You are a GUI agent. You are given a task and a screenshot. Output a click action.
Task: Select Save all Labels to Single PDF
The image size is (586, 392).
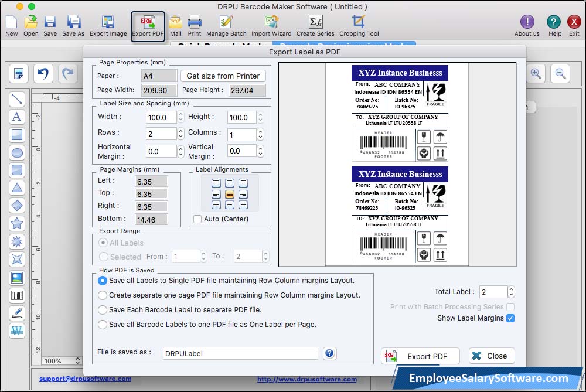[103, 281]
